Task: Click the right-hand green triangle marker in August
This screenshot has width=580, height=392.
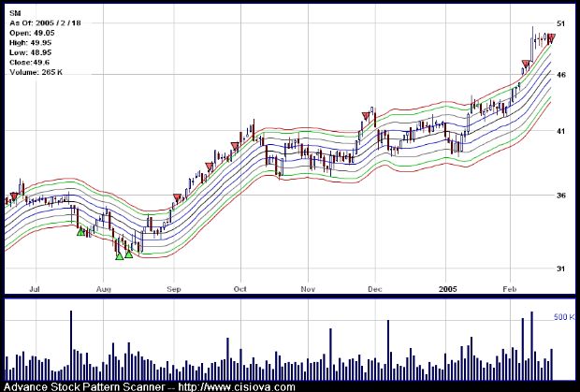Action: click(x=129, y=254)
